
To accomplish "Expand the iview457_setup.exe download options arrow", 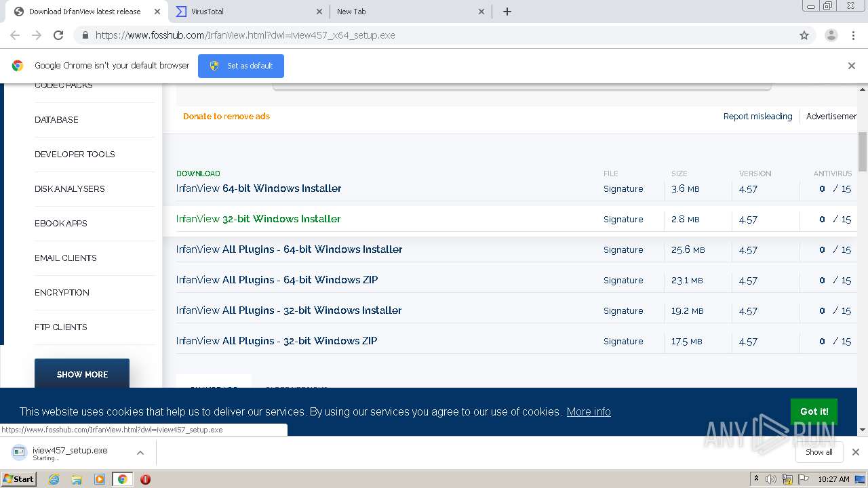I will coord(140,453).
